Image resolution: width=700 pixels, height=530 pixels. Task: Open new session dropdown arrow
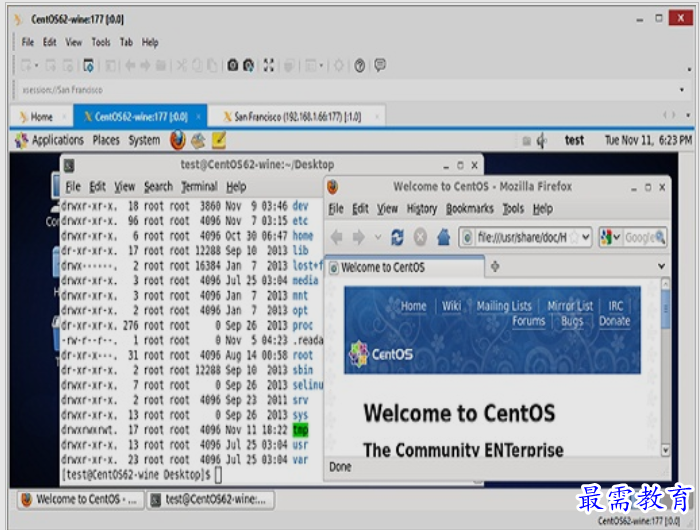37,66
